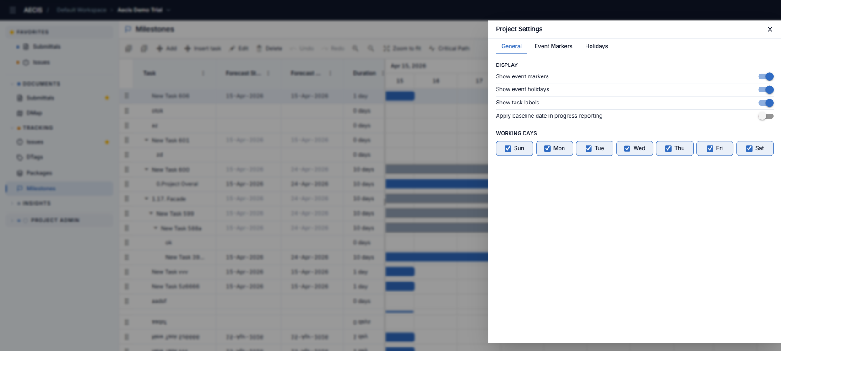Collapse the New Task 599 row
Viewport: 868px width, 390px height.
151,213
